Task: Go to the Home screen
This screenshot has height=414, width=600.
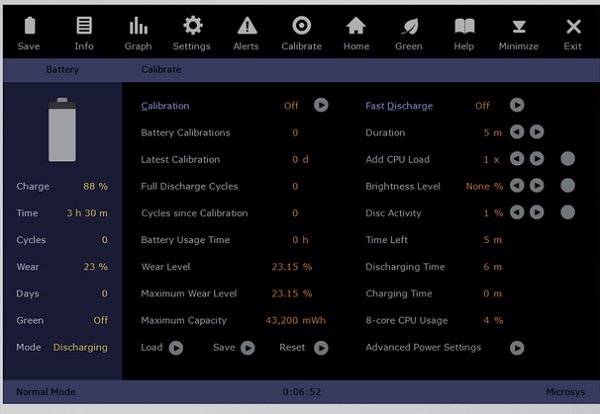Action: tap(356, 27)
